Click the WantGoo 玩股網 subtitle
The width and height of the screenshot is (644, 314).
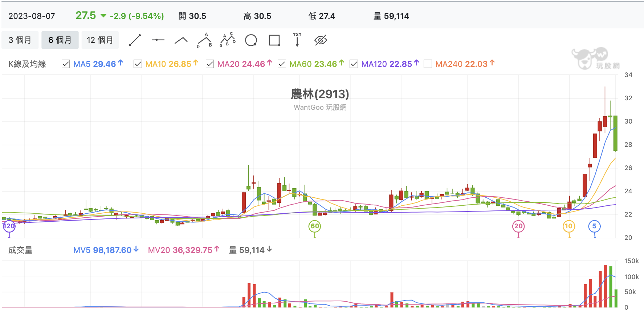point(320,108)
